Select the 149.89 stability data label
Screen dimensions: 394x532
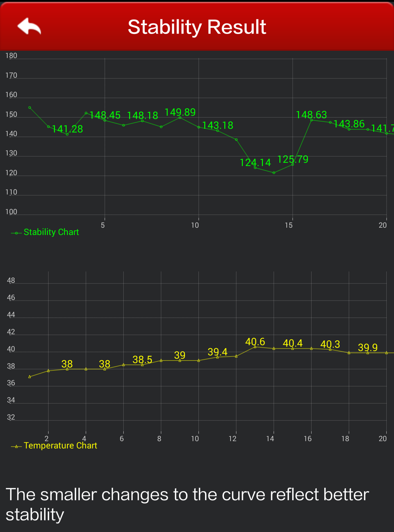[180, 112]
